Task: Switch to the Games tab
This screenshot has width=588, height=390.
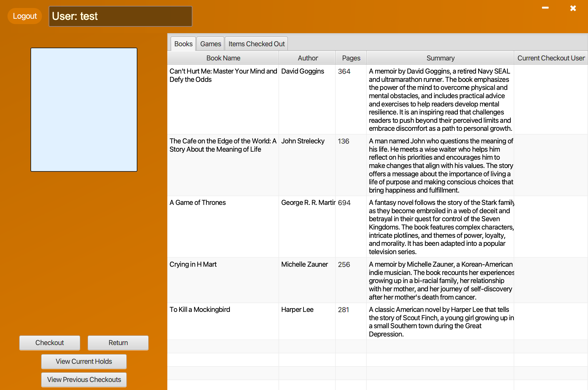Action: (x=210, y=43)
